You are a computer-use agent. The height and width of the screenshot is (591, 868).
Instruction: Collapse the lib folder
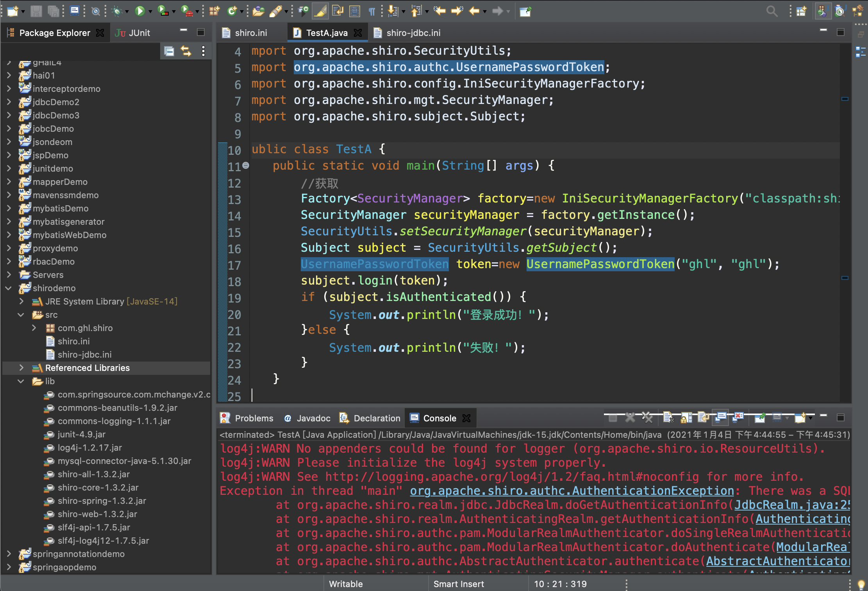pos(21,381)
